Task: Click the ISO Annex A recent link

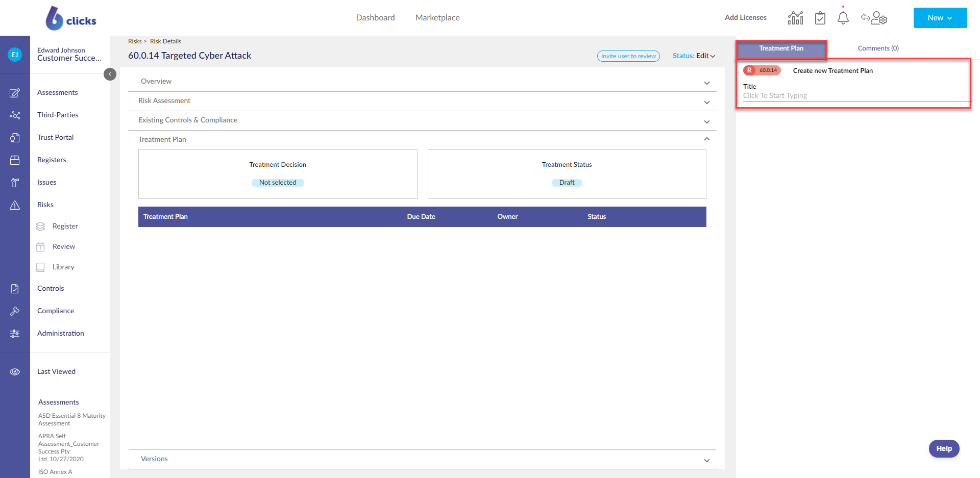Action: click(x=55, y=472)
